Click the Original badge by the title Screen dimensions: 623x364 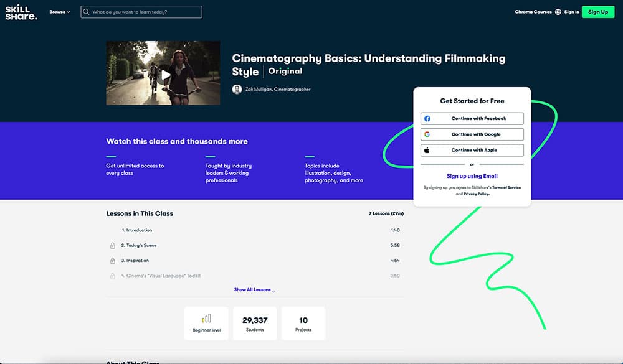pos(285,71)
